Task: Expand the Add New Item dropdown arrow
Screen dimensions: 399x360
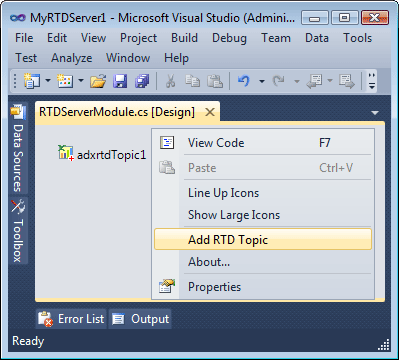Action: 81,80
